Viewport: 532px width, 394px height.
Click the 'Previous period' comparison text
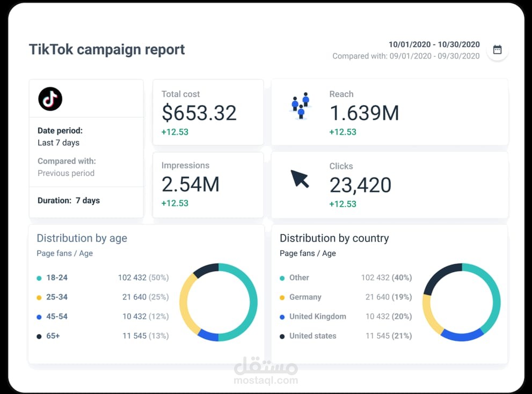pos(66,173)
